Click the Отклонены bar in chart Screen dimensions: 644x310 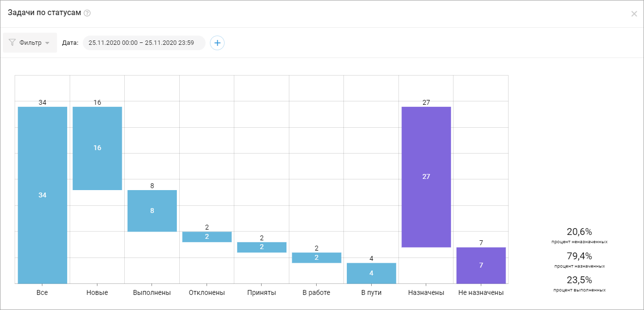207,237
